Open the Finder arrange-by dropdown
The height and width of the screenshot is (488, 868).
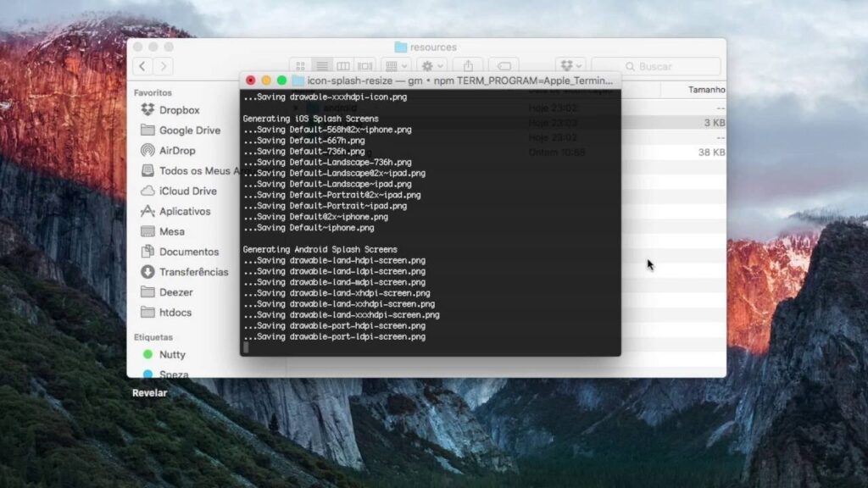396,66
